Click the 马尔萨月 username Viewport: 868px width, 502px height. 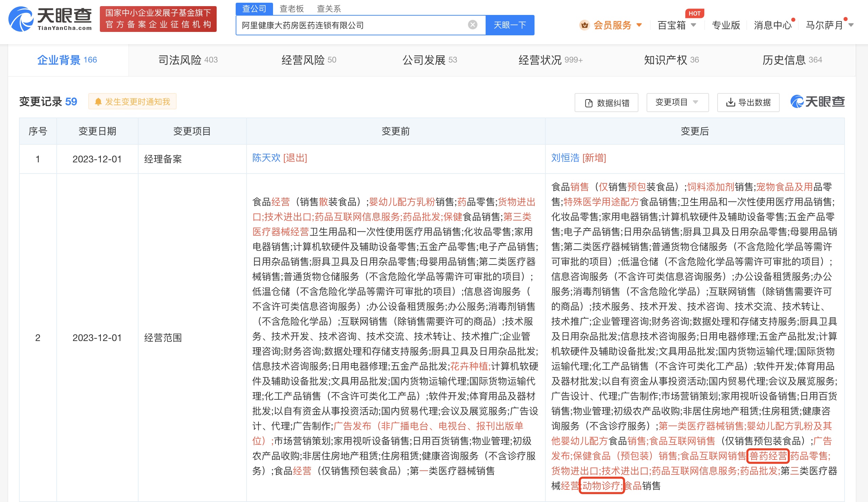[x=824, y=25]
